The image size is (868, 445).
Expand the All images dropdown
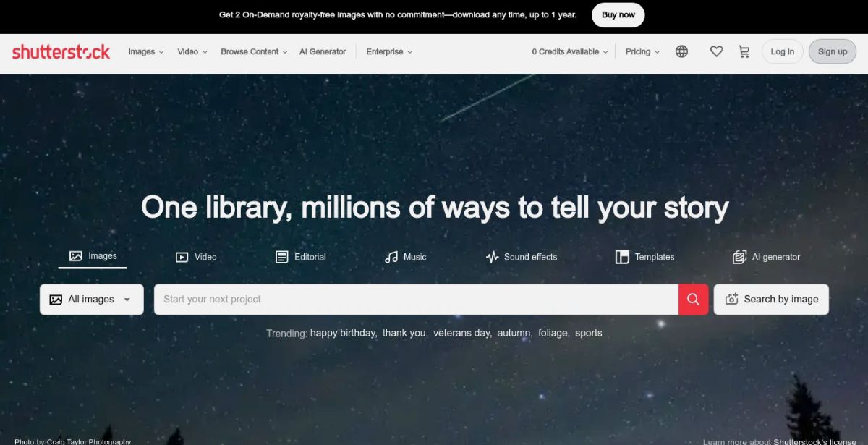[92, 300]
